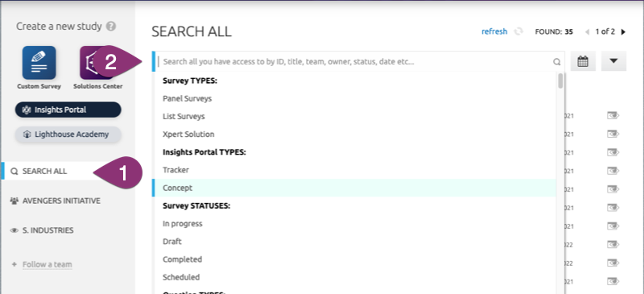Select SEARCH ALL in the sidebar
The width and height of the screenshot is (644, 294).
[x=44, y=171]
